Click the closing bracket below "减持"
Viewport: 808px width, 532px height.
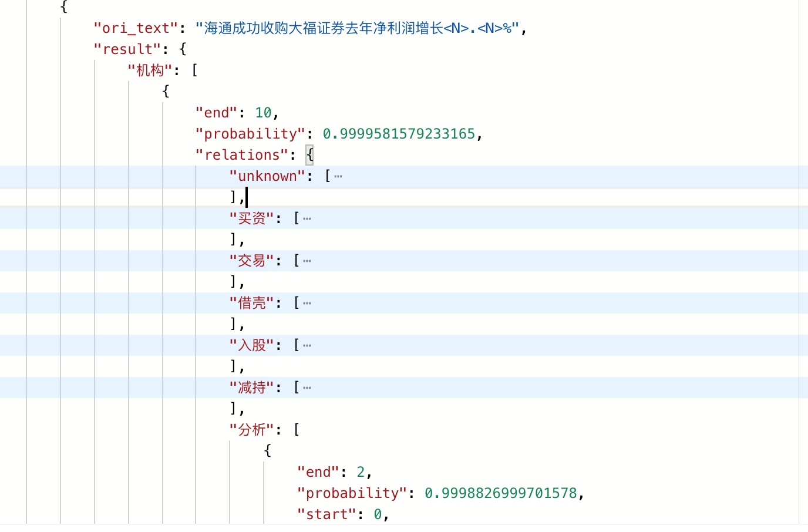[x=233, y=409]
